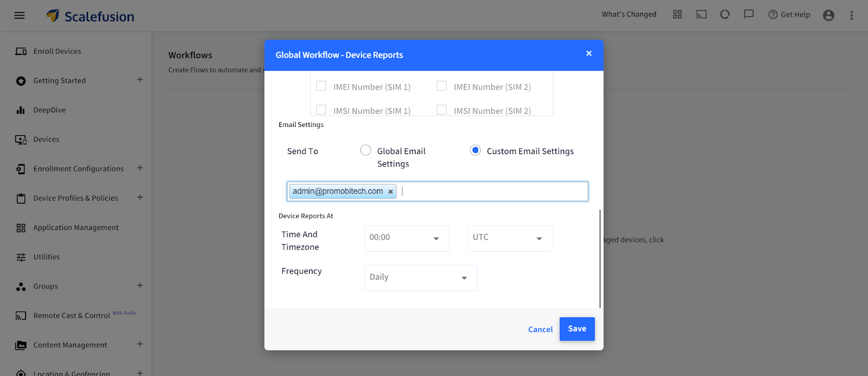Click the Utilities sliders icon
The width and height of the screenshot is (868, 376).
pyautogui.click(x=21, y=257)
